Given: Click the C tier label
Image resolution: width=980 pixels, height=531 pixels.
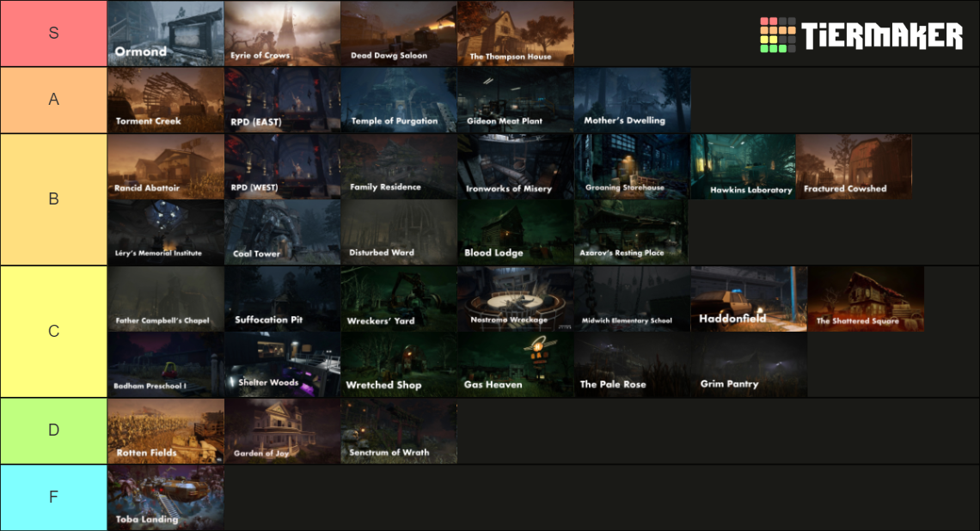Looking at the screenshot, I should coord(53,331).
